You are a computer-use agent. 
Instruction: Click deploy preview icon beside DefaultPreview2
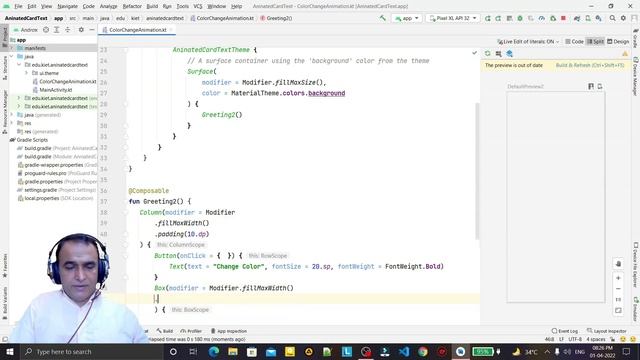(600, 87)
